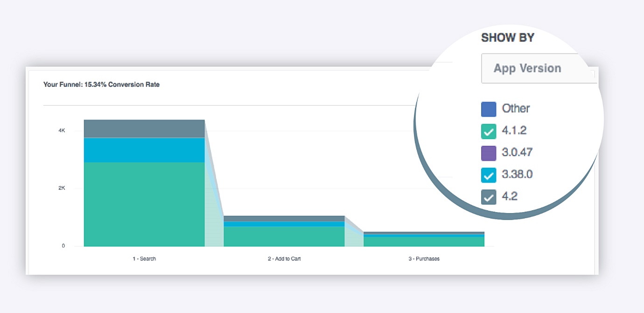Click the SHOW BY heading
Screen dimensions: 644x313
click(507, 38)
